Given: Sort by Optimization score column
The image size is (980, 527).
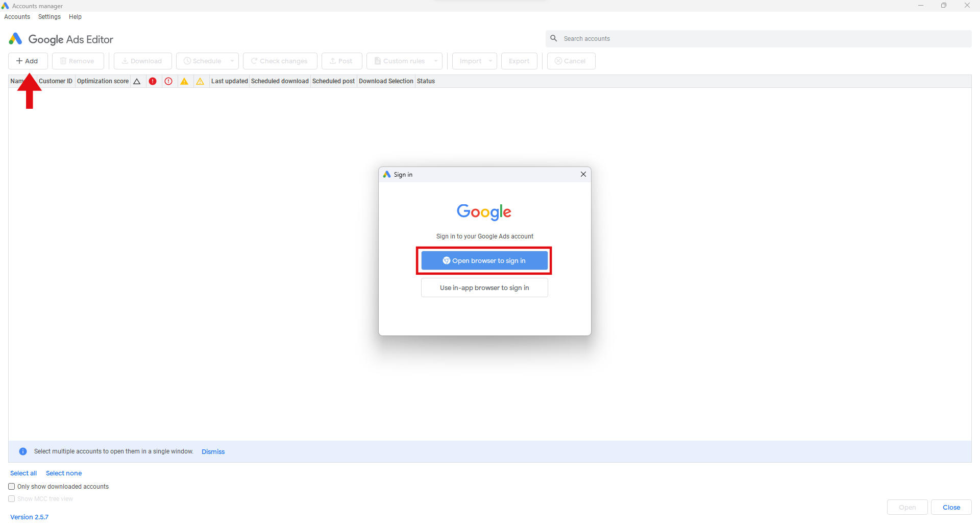Looking at the screenshot, I should click(x=103, y=81).
